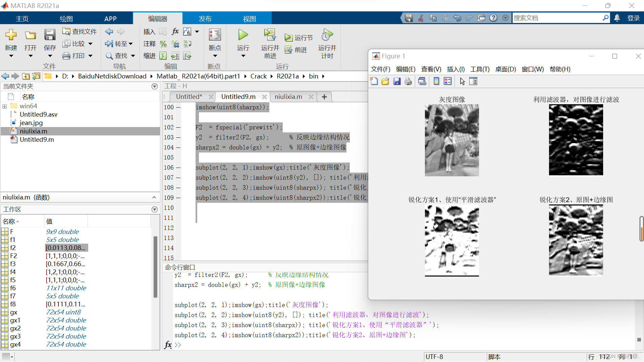This screenshot has height=362, width=644.
Task: Switch to the niulixia.m editor tab
Action: (x=288, y=97)
